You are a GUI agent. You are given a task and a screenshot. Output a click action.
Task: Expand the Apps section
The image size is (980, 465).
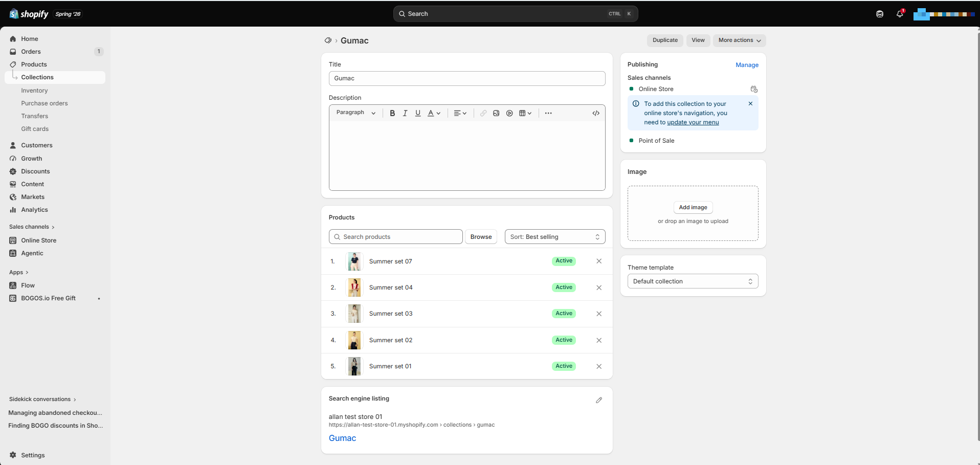19,273
